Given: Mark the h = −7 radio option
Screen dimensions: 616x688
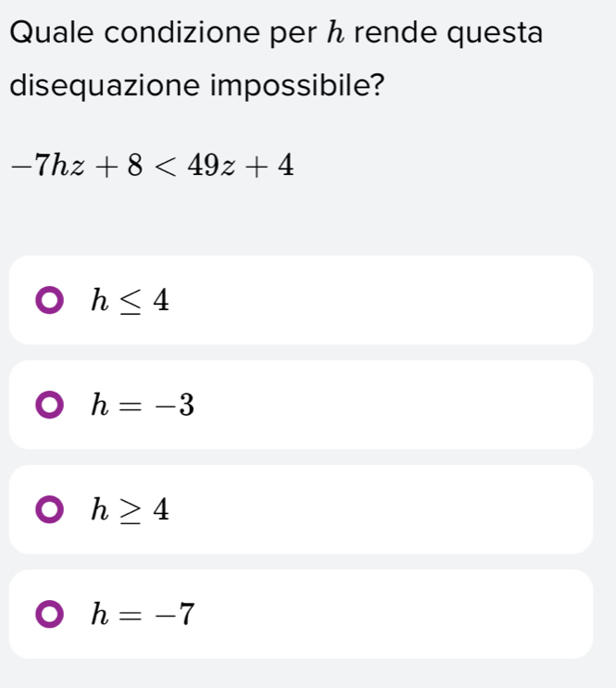Looking at the screenshot, I should pyautogui.click(x=46, y=614).
